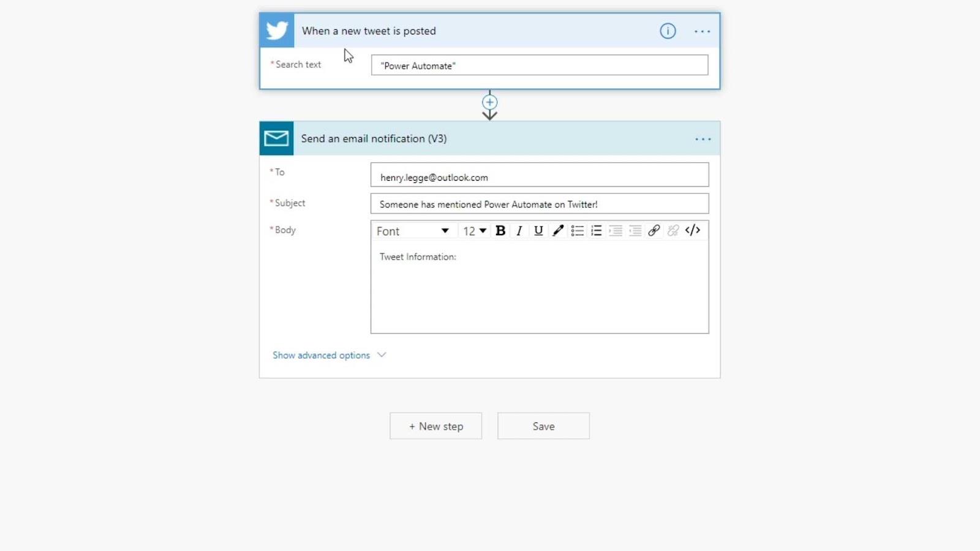Toggle bold formatting in the email body
The image size is (980, 551).
click(500, 231)
